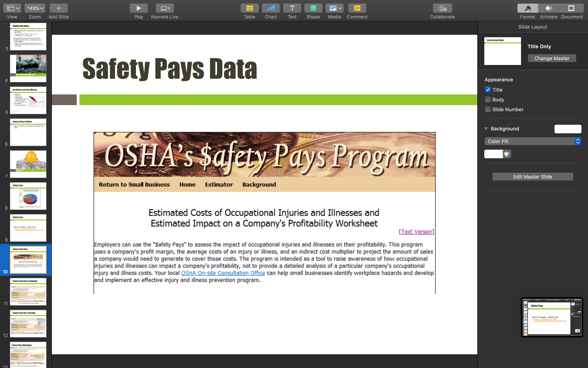The height and width of the screenshot is (368, 588).
Task: Click Background in the embedded nav bar
Action: (x=259, y=184)
